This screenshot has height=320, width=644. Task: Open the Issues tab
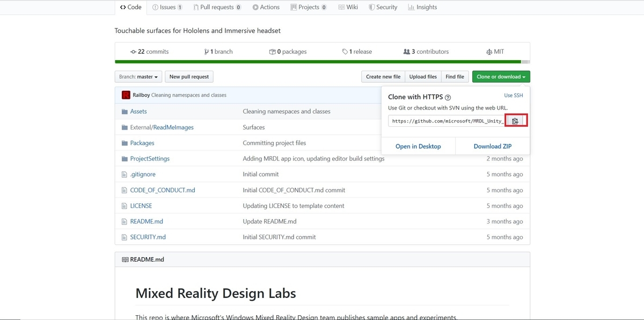(x=167, y=7)
